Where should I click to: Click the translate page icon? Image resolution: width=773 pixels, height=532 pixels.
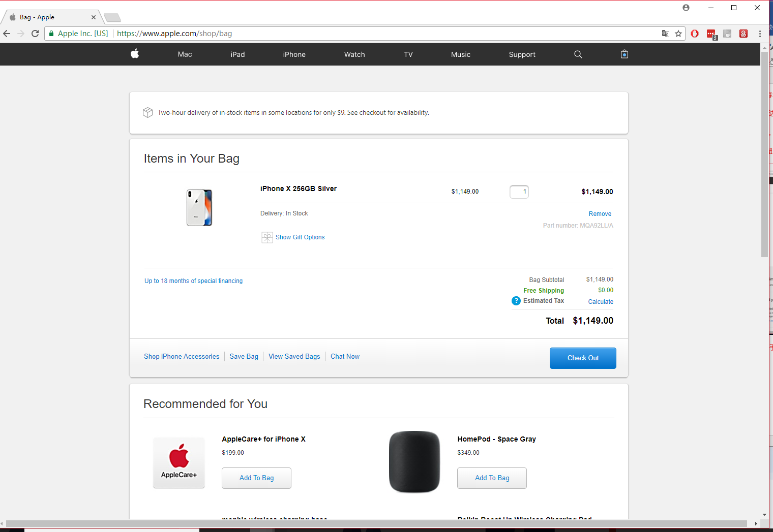point(665,34)
